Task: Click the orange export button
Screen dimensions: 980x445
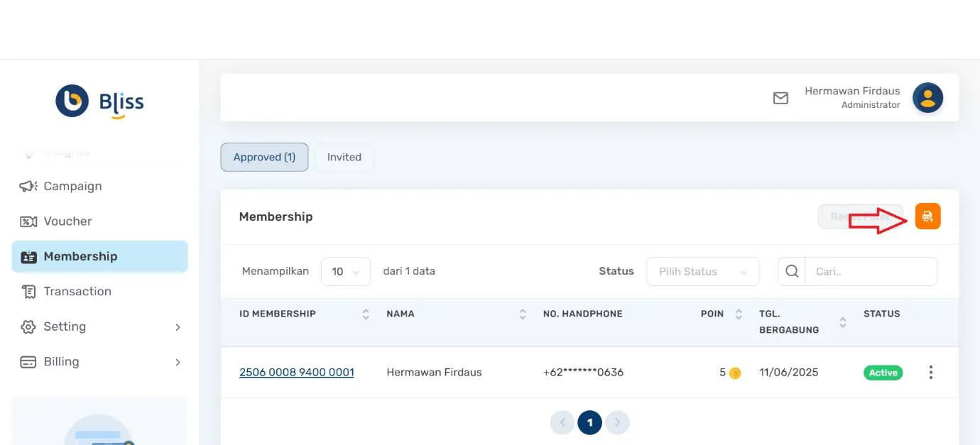Action: pos(927,216)
